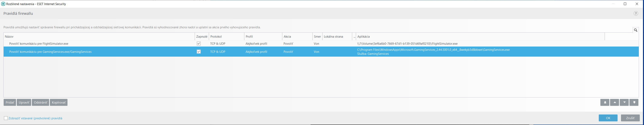Sort rules by Názov column header
This screenshot has height=125, width=644.
[99, 37]
